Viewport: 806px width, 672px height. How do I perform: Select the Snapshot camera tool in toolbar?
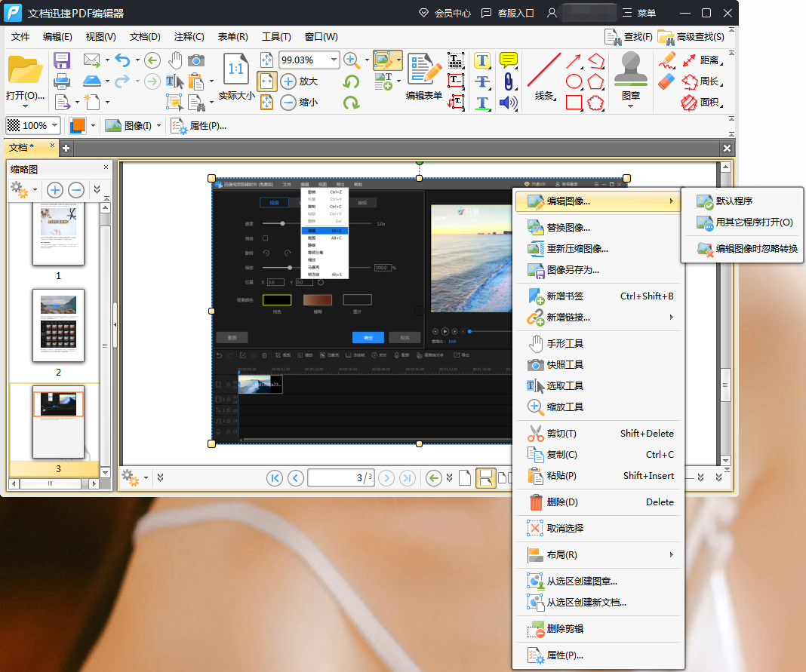pyautogui.click(x=196, y=60)
